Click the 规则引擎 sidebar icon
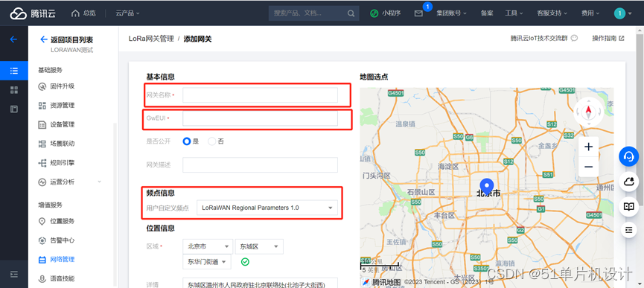The image size is (644, 288). pos(42,163)
